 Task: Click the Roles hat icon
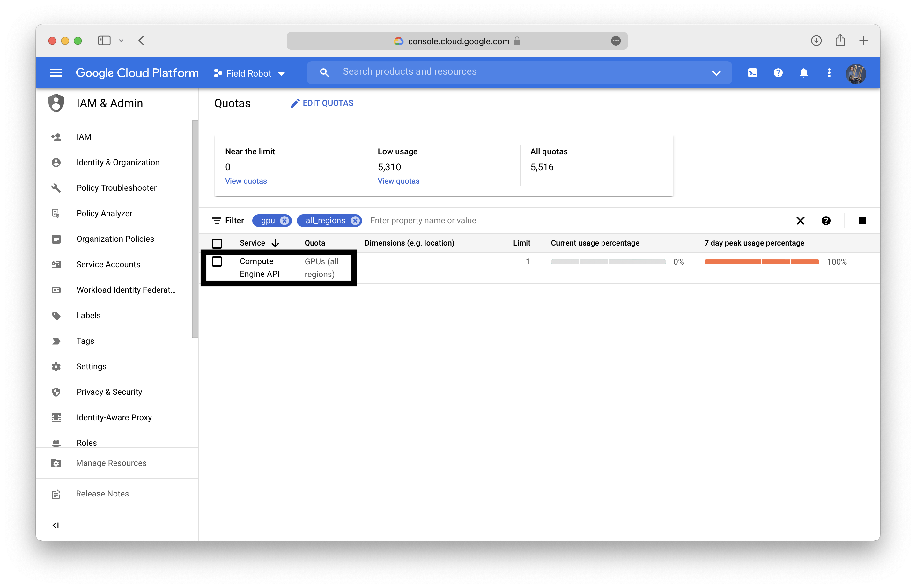click(56, 443)
